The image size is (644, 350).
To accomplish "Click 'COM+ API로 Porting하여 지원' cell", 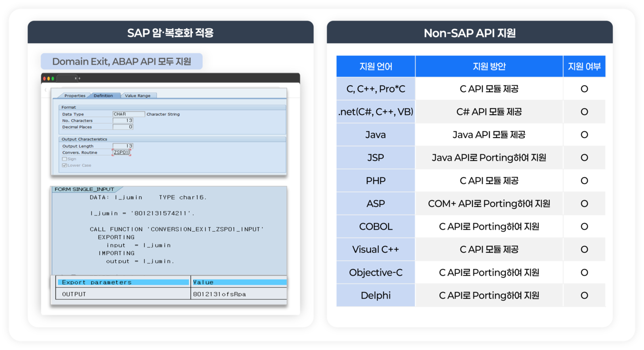I will [x=489, y=203].
